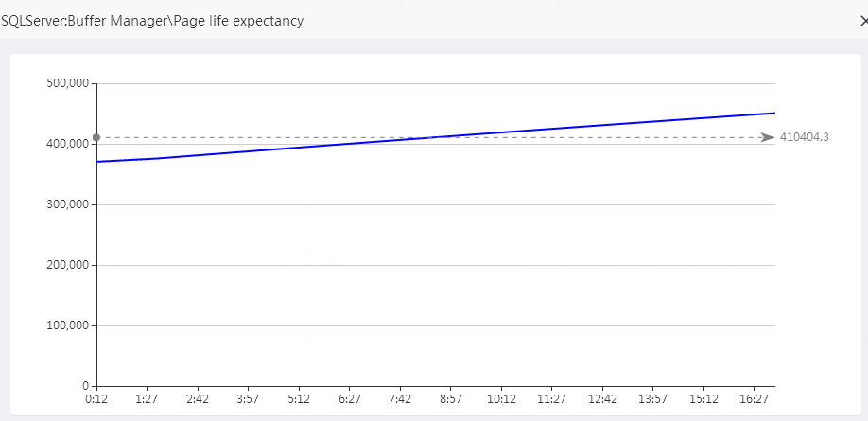Screen dimensions: 868x421
Task: Click the 200,000 y-axis label
Action: (x=67, y=265)
